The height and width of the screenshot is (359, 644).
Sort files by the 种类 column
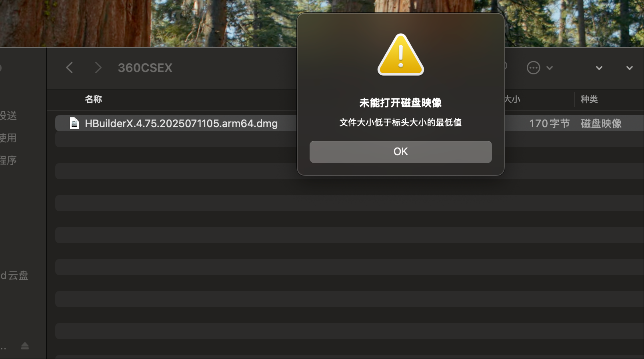coord(589,99)
